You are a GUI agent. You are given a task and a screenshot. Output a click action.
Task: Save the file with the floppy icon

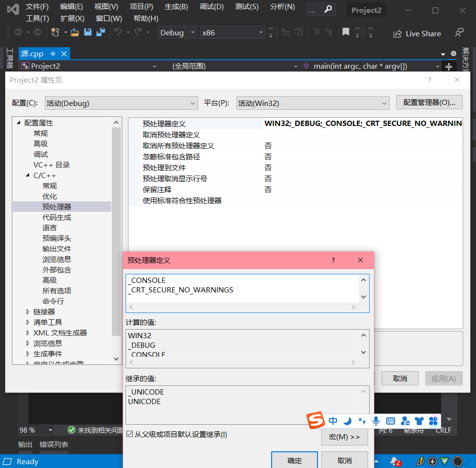tap(88, 32)
